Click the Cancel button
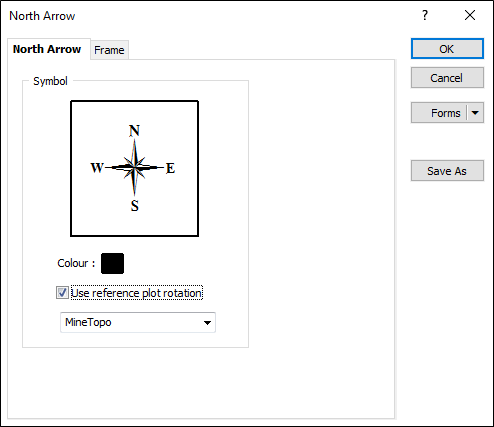494x427 pixels. 447,78
